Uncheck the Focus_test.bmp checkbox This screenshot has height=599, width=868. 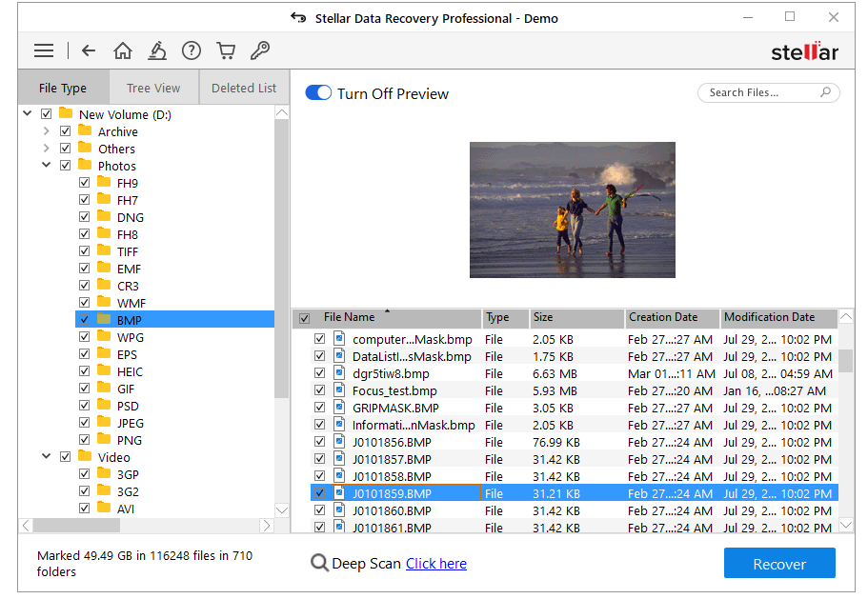pyautogui.click(x=319, y=389)
